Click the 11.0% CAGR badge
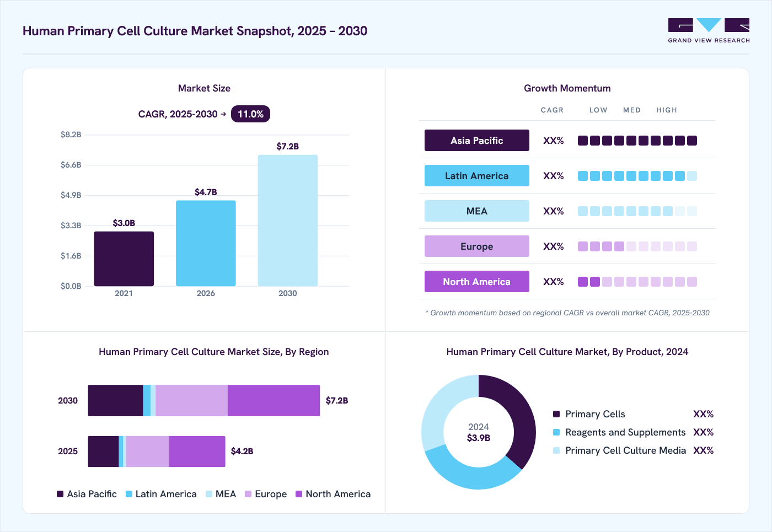Screen dimensions: 772x532 click(x=250, y=114)
